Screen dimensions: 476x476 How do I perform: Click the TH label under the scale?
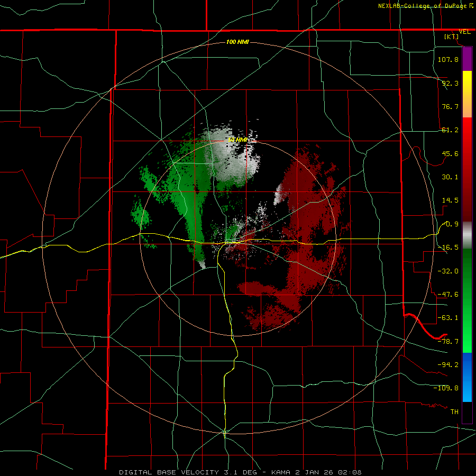(454, 412)
